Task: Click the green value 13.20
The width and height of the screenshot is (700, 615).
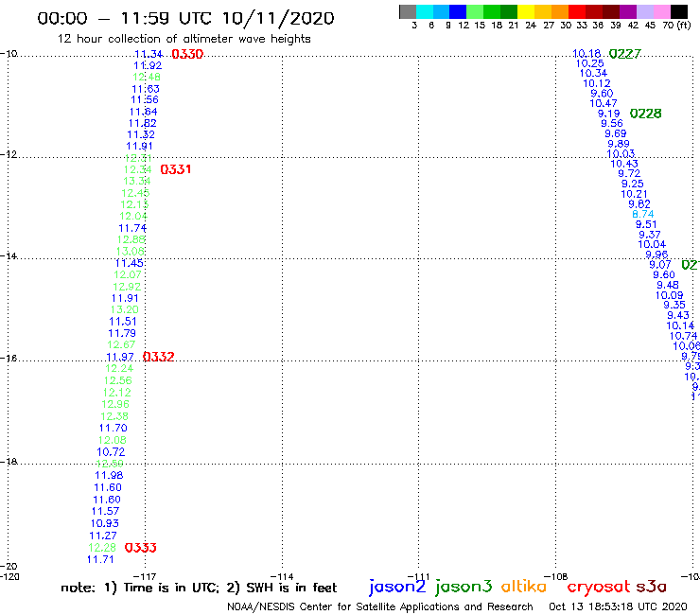Action: click(125, 309)
